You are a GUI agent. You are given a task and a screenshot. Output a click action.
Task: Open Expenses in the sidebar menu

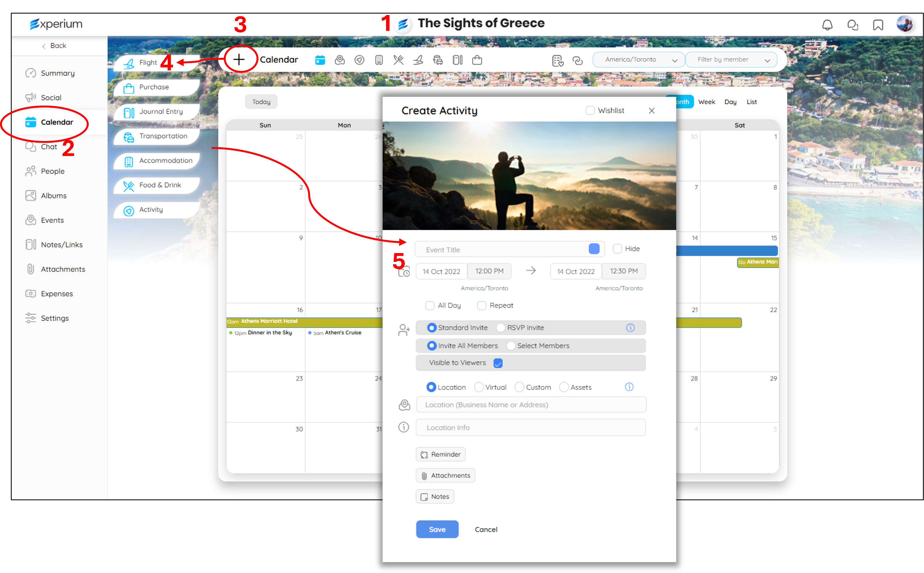(x=57, y=294)
